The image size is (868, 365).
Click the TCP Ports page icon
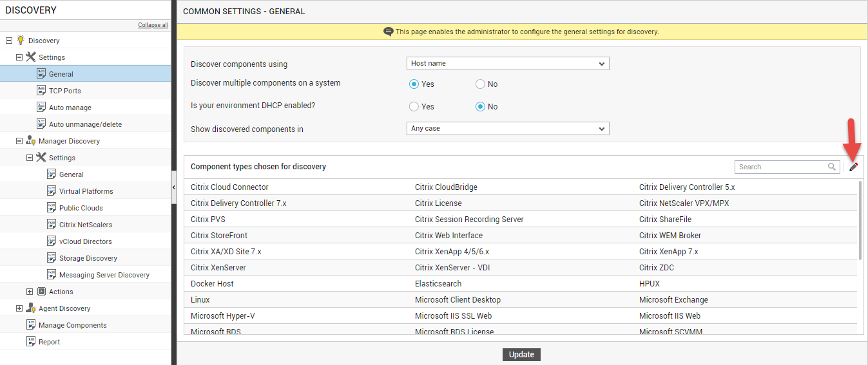point(41,90)
